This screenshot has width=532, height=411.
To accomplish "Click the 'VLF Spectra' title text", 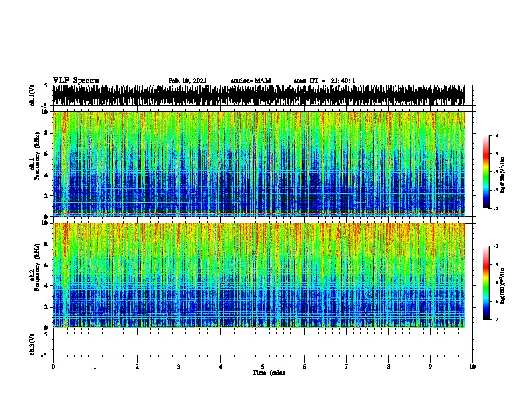I will coord(76,80).
